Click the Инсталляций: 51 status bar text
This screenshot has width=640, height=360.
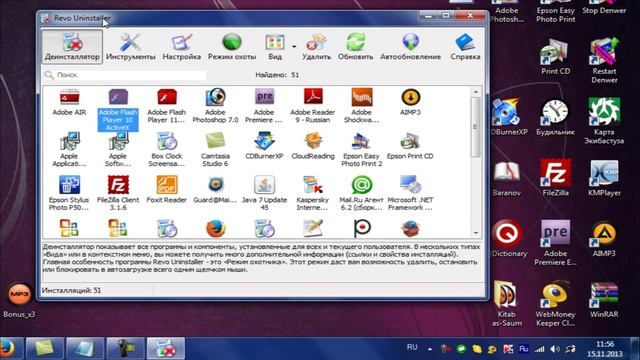click(71, 290)
